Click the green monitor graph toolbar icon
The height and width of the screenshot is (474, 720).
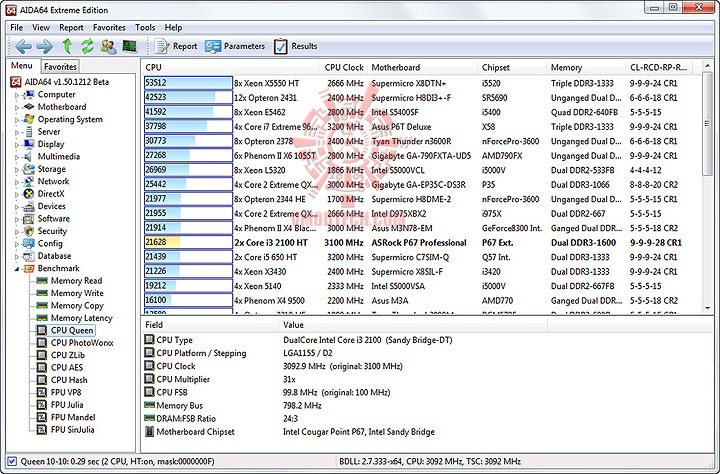(x=129, y=46)
